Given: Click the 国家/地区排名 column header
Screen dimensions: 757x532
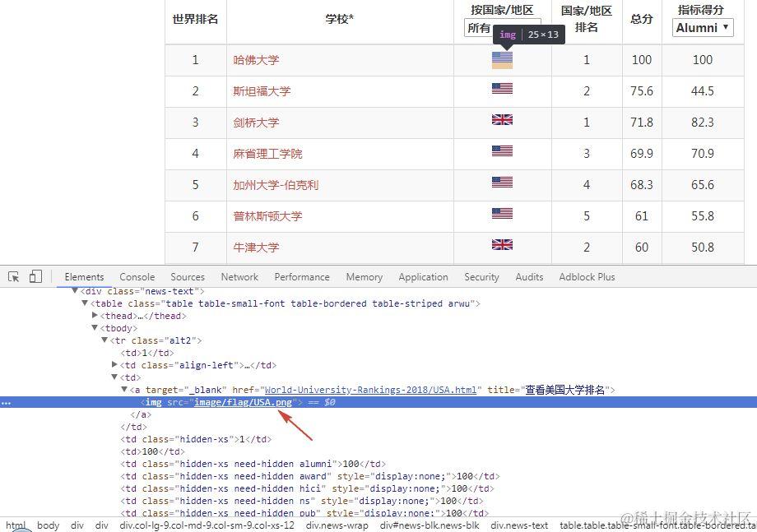Looking at the screenshot, I should pos(587,19).
